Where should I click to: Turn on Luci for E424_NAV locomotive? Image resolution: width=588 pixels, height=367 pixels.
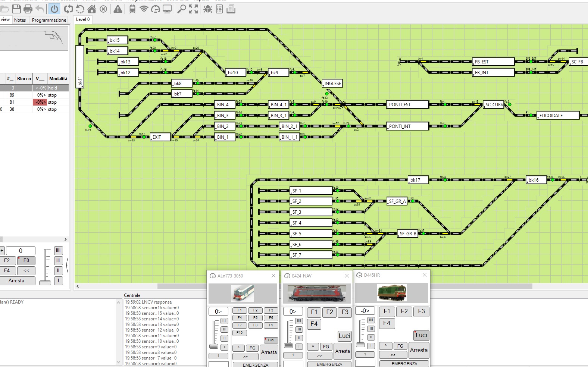pyautogui.click(x=344, y=336)
